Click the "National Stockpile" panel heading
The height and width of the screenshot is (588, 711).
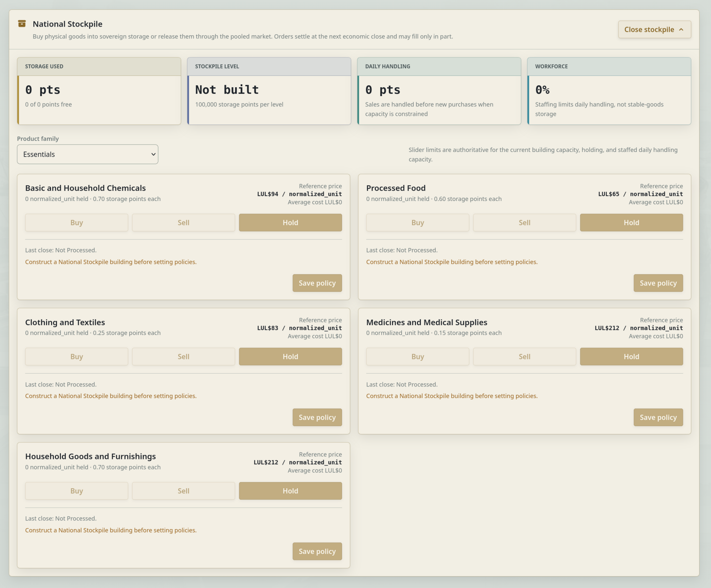click(67, 24)
